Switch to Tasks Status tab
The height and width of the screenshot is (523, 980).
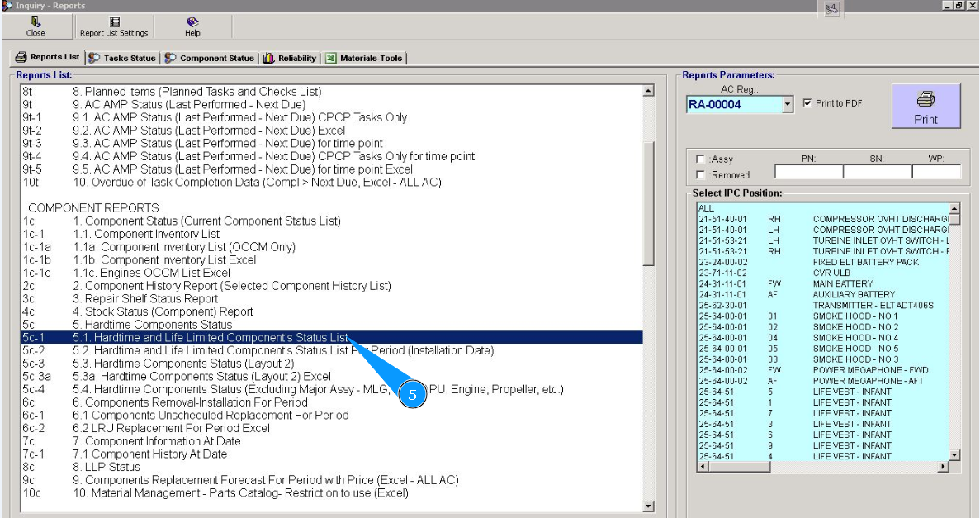point(122,58)
